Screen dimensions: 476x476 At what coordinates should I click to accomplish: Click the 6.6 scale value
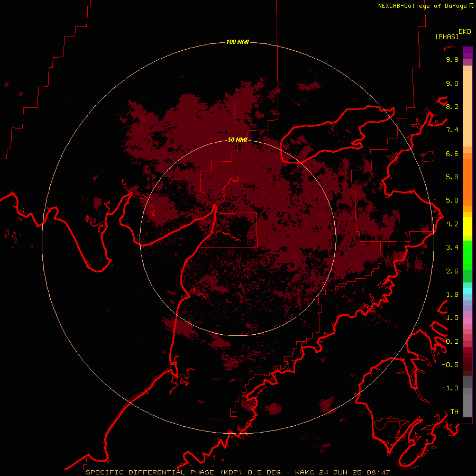(452, 153)
